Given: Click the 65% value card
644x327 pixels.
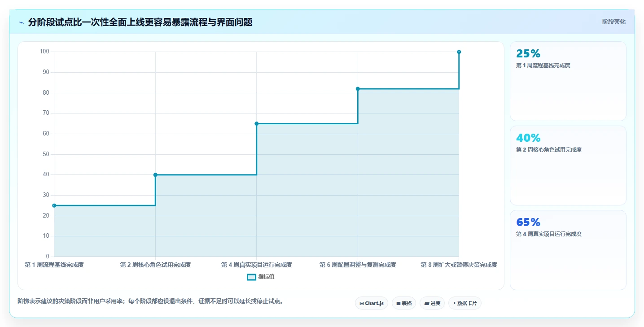Looking at the screenshot, I should pos(568,250).
